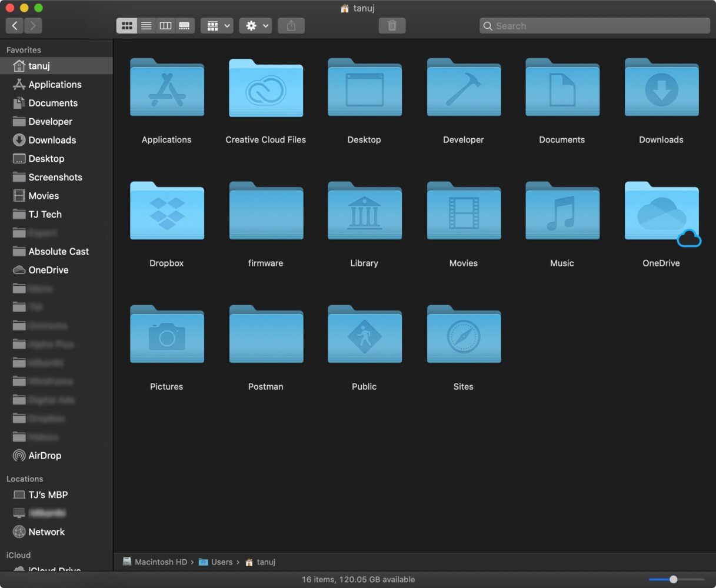This screenshot has width=716, height=588.
Task: Click Users in the path bar
Action: tap(221, 562)
